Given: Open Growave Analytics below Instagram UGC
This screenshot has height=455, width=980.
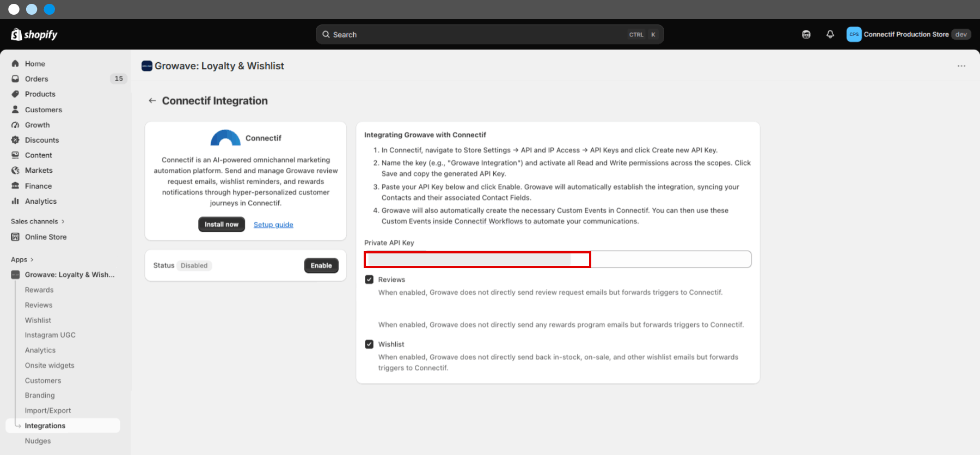Looking at the screenshot, I should tap(40, 350).
